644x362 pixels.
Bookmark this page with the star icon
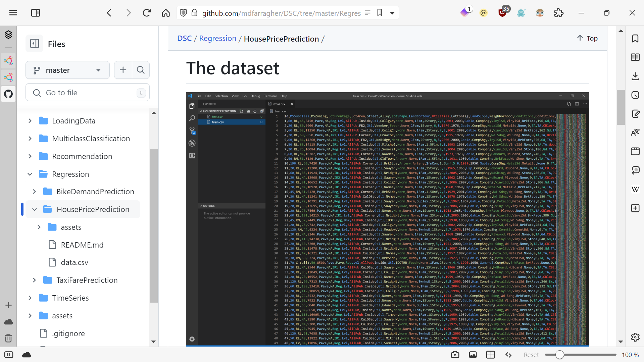pos(379,13)
